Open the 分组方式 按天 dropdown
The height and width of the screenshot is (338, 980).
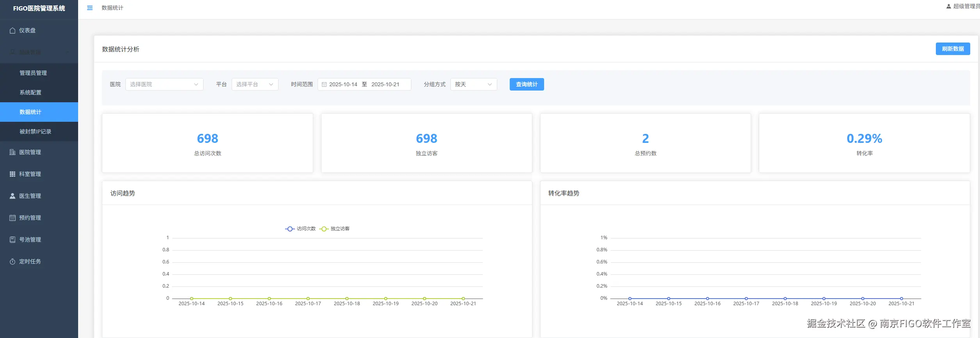point(474,84)
